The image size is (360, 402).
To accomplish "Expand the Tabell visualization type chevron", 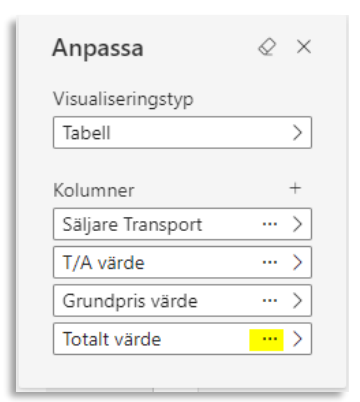I will click(x=297, y=133).
